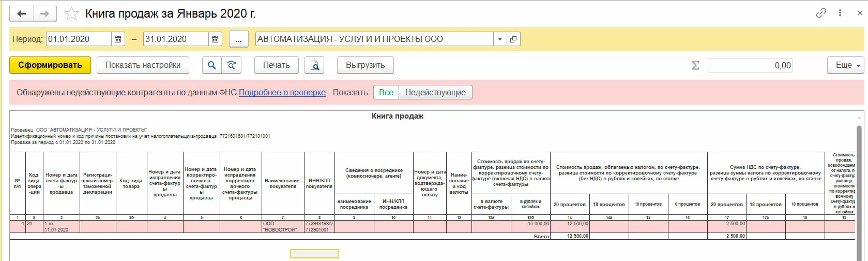Print the report with Печать

point(277,65)
